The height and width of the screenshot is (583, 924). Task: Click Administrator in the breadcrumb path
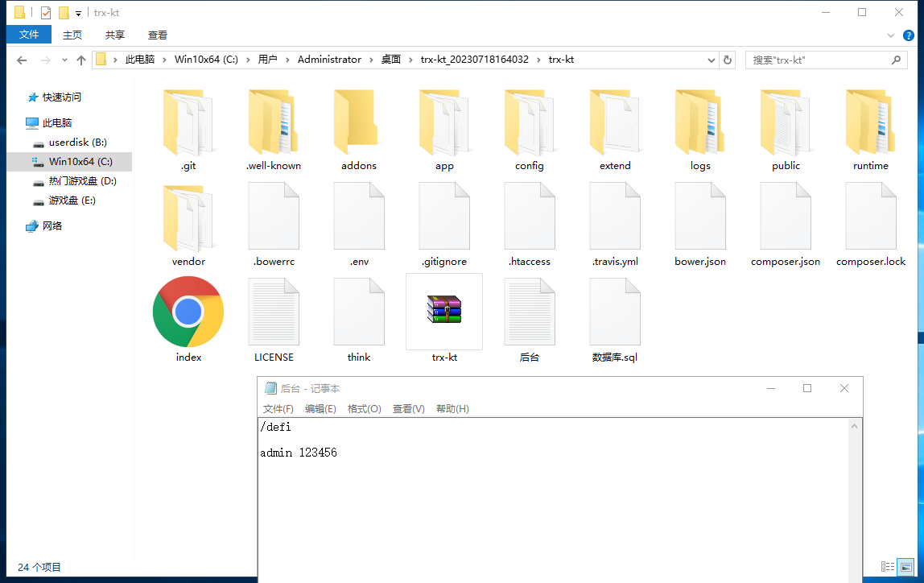[x=329, y=60]
